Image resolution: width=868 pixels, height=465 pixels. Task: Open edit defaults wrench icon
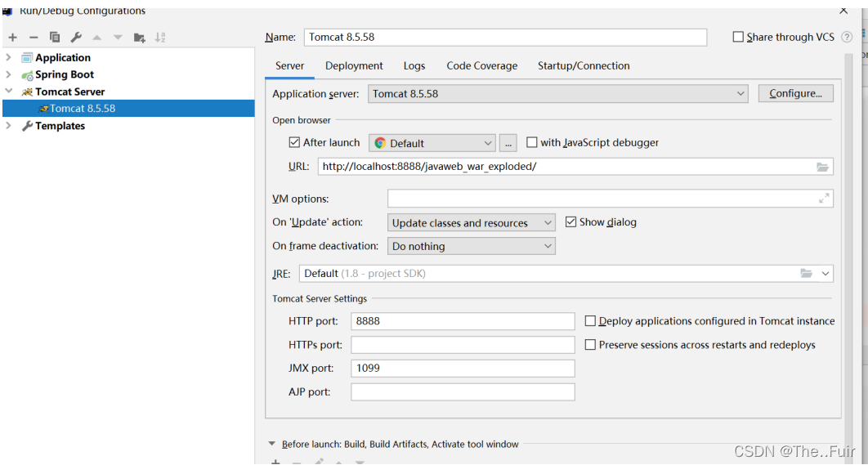tap(76, 38)
